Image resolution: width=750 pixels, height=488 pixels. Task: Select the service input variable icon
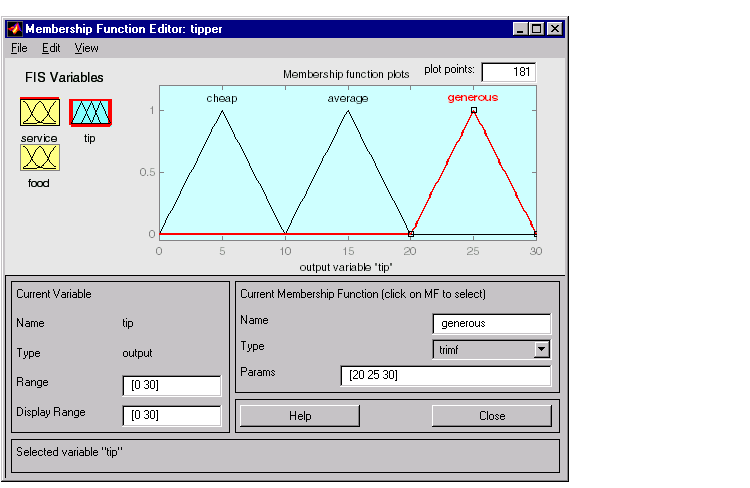coord(39,112)
